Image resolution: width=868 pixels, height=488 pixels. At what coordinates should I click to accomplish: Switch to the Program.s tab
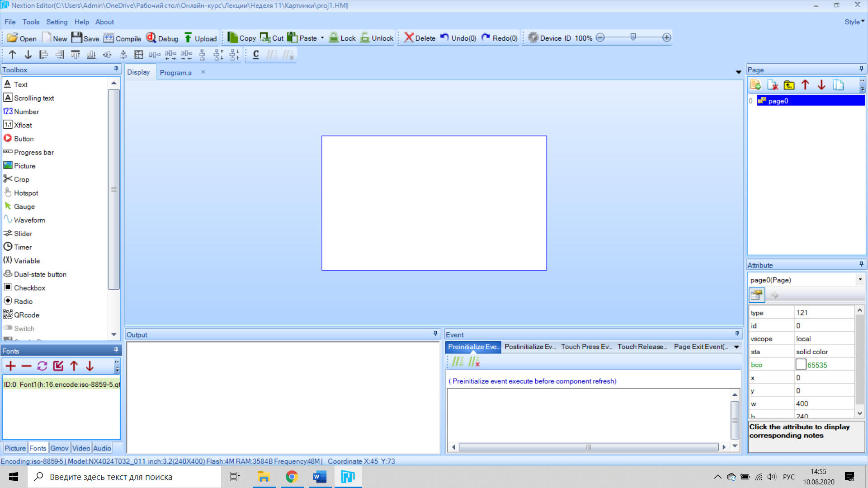coord(175,72)
